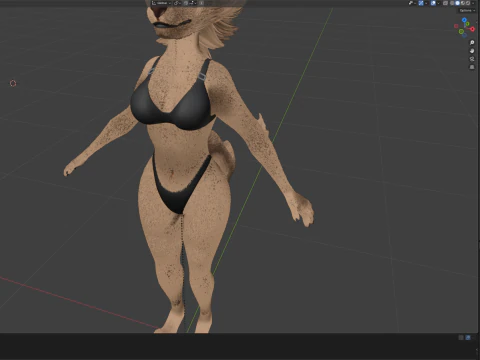Switch to Material Preview shading
Viewport: 480px width, 360px height.
(x=463, y=3)
